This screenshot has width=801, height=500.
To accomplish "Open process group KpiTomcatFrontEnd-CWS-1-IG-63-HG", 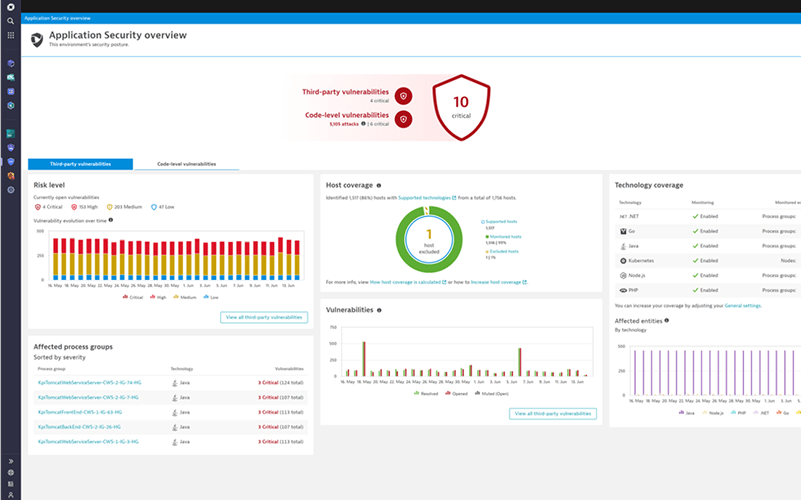I will 81,411.
